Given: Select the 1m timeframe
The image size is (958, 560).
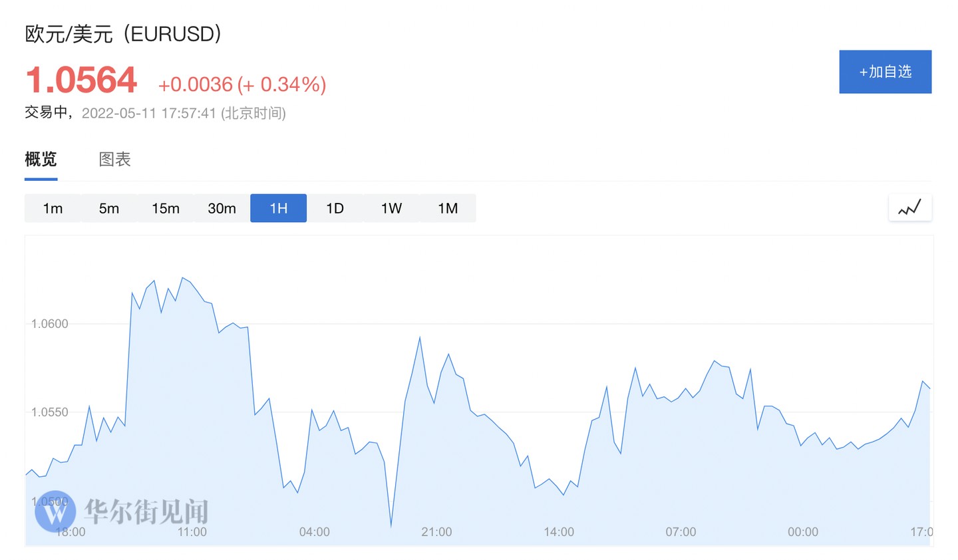Looking at the screenshot, I should [53, 208].
